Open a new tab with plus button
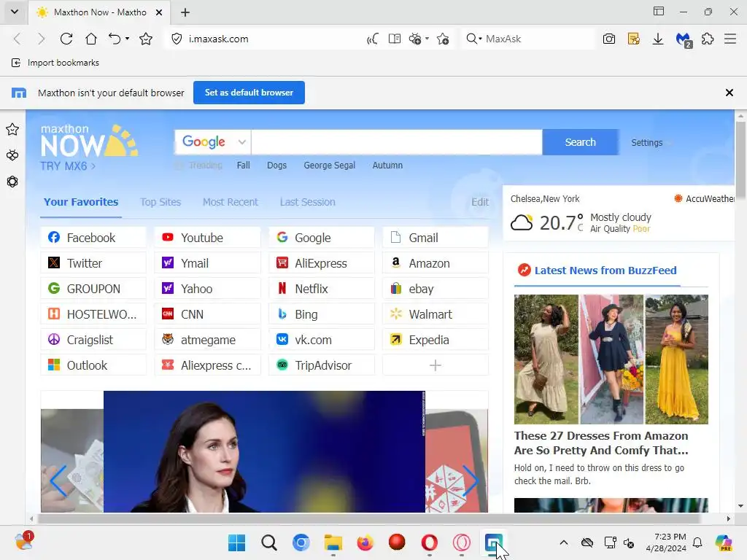 185,12
